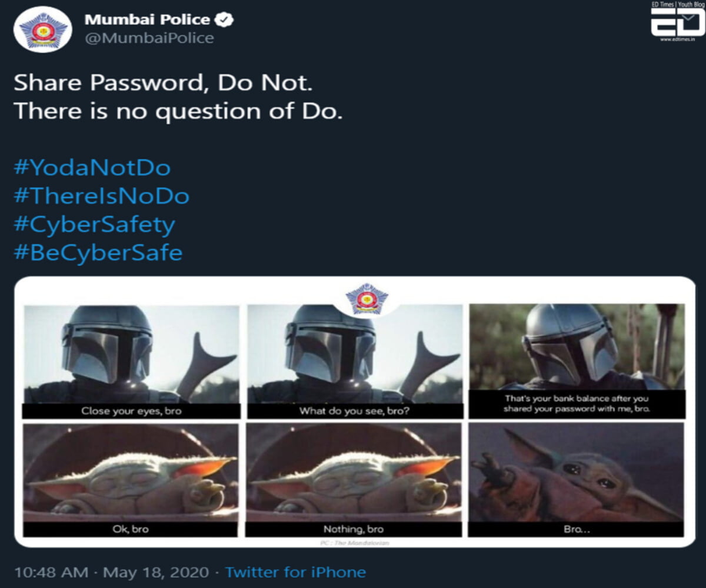
Task: Open the @MumbaiPolice handle
Action: 149,38
